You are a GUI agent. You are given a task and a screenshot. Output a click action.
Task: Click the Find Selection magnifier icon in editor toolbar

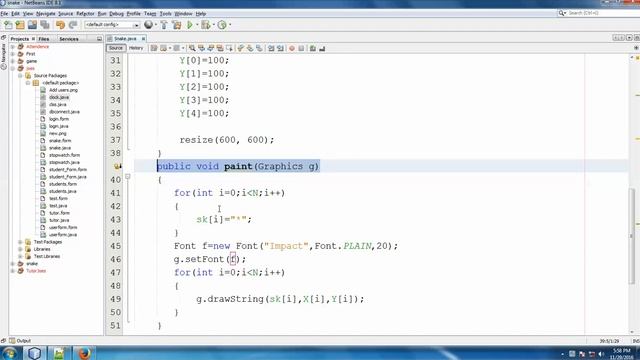pyautogui.click(x=192, y=48)
